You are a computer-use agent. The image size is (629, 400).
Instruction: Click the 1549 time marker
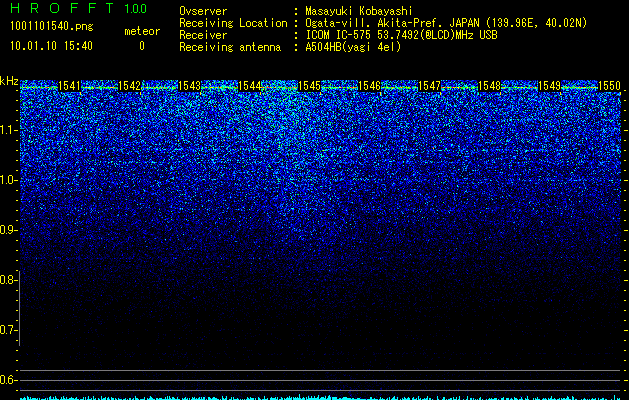(549, 86)
